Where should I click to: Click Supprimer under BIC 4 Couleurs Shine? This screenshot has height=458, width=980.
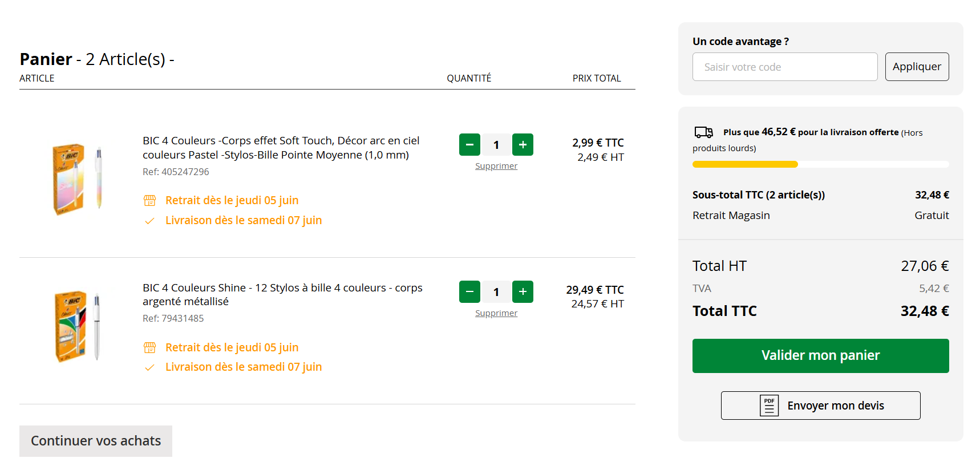[496, 313]
